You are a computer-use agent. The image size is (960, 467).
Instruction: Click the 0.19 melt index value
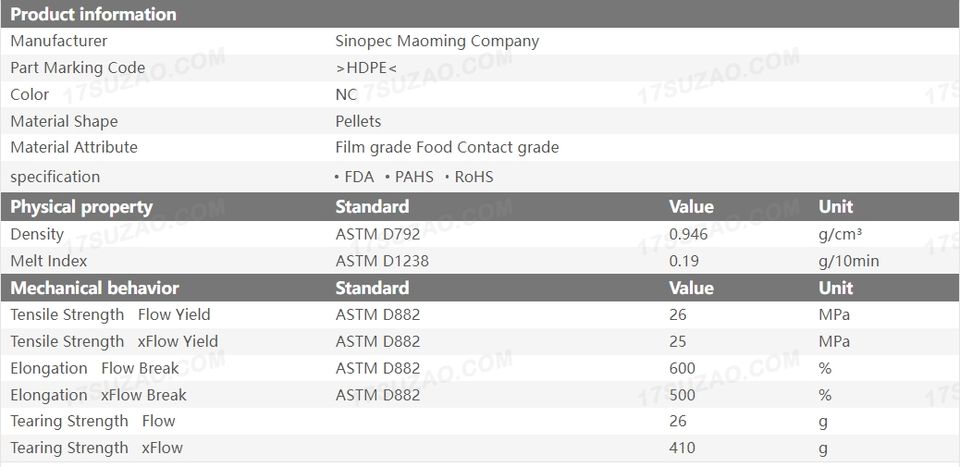pyautogui.click(x=684, y=261)
